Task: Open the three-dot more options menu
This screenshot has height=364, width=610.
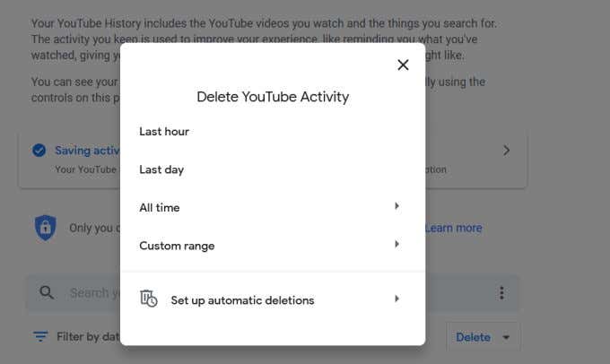Action: point(501,293)
